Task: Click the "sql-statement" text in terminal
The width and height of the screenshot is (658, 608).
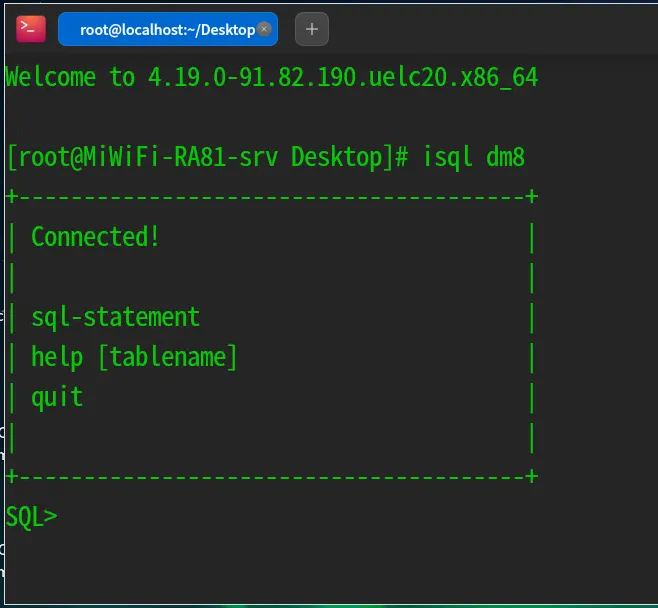Action: 115,317
